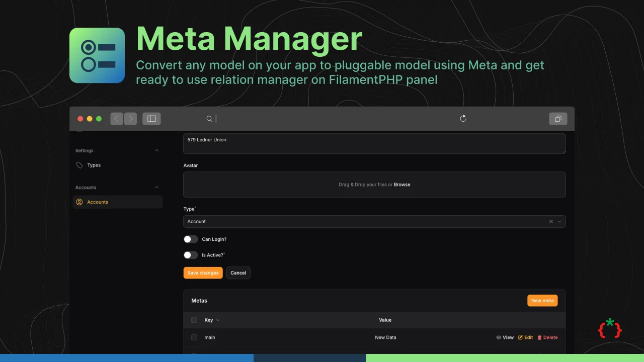Collapse the Settings section in the sidebar
The width and height of the screenshot is (644, 362).
(156, 150)
